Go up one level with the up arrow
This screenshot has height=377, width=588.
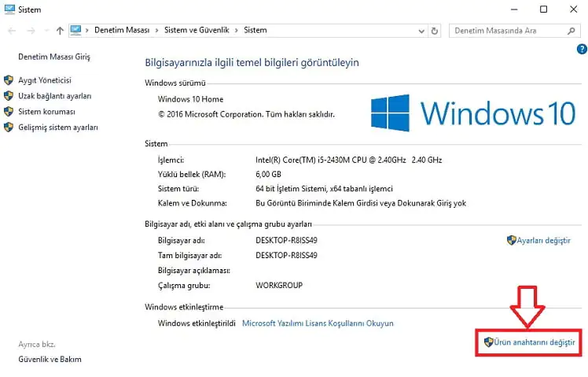(60, 31)
